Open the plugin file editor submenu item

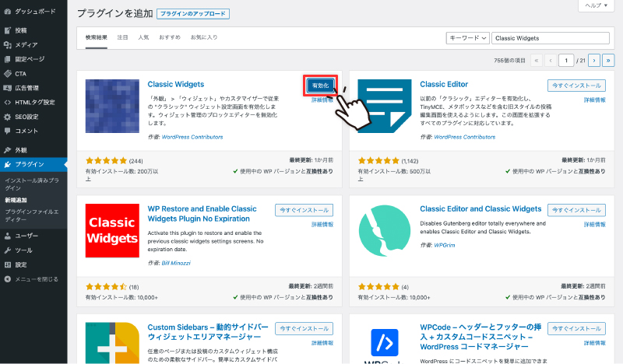(32, 215)
